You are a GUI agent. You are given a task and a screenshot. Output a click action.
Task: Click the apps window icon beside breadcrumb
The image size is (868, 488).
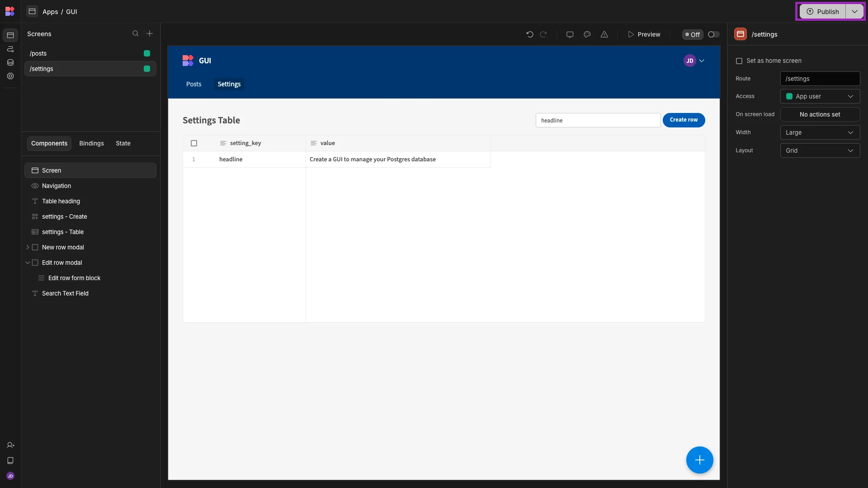(x=32, y=11)
